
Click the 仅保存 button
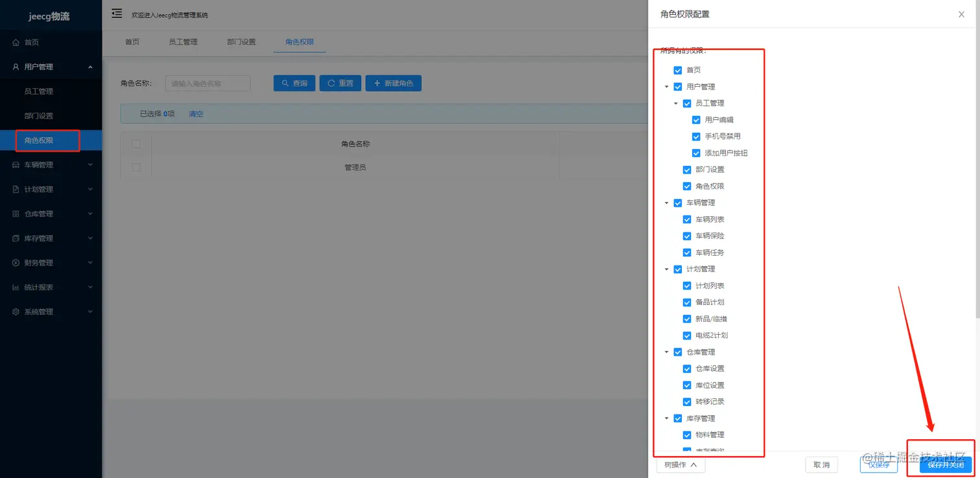(x=878, y=464)
